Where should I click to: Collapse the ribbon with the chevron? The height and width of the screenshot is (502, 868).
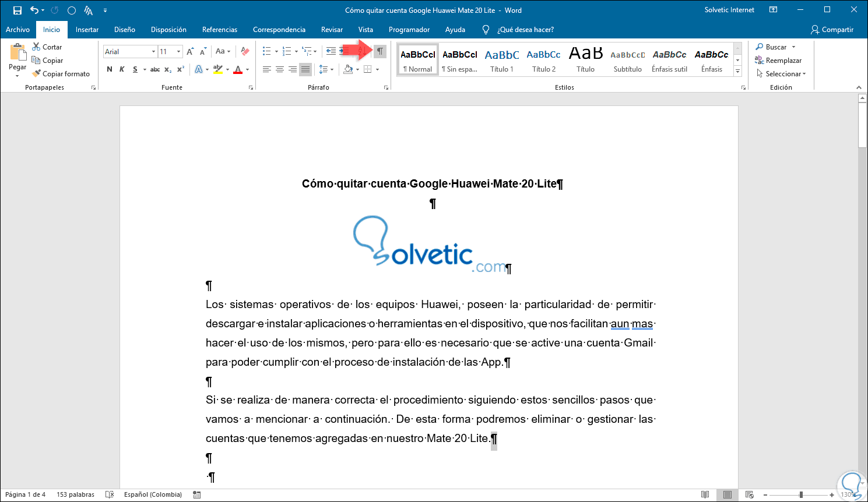859,87
